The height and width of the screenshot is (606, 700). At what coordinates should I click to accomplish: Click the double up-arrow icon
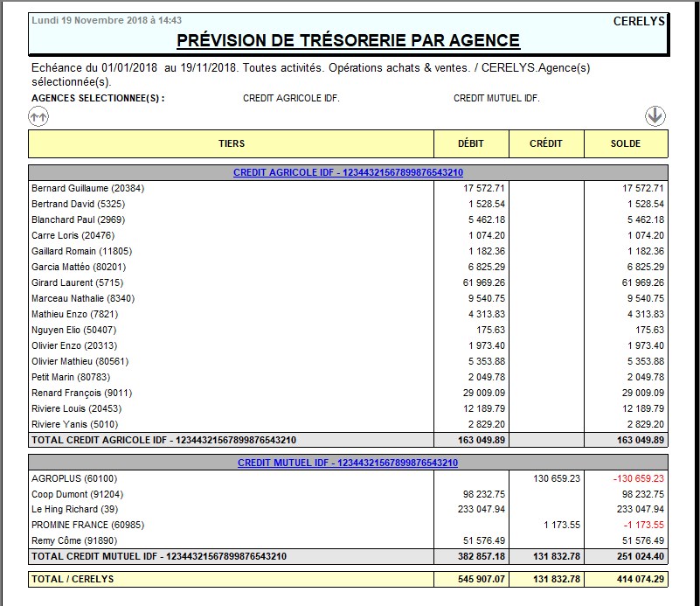point(38,116)
